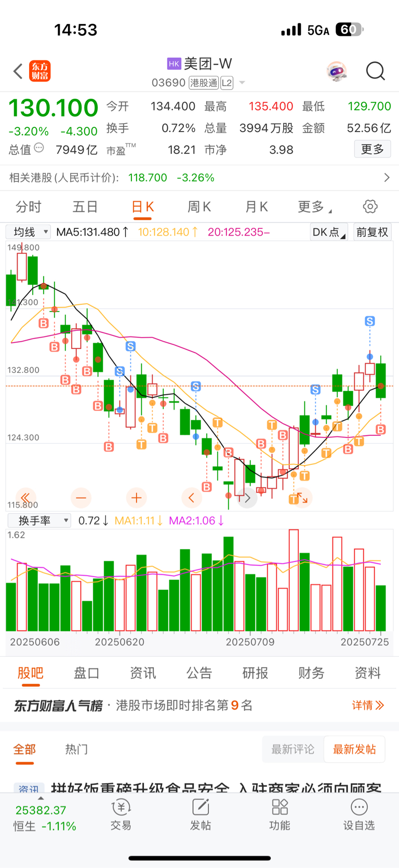
Task: Open 财务 tab
Action: point(311,673)
